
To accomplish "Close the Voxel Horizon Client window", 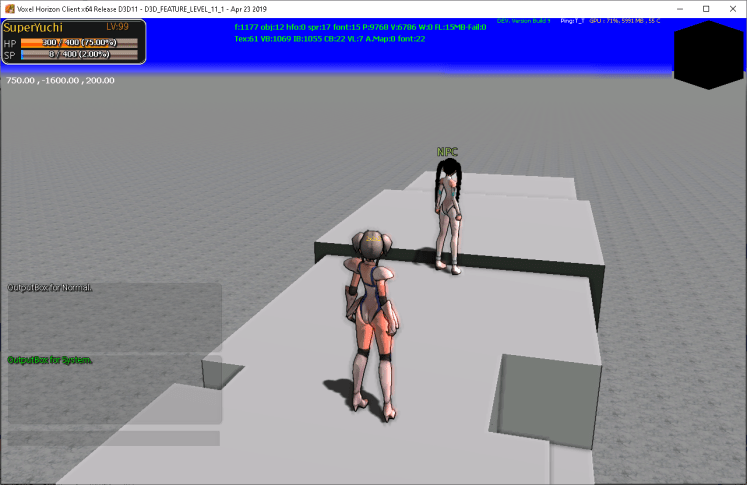I will pos(733,9).
